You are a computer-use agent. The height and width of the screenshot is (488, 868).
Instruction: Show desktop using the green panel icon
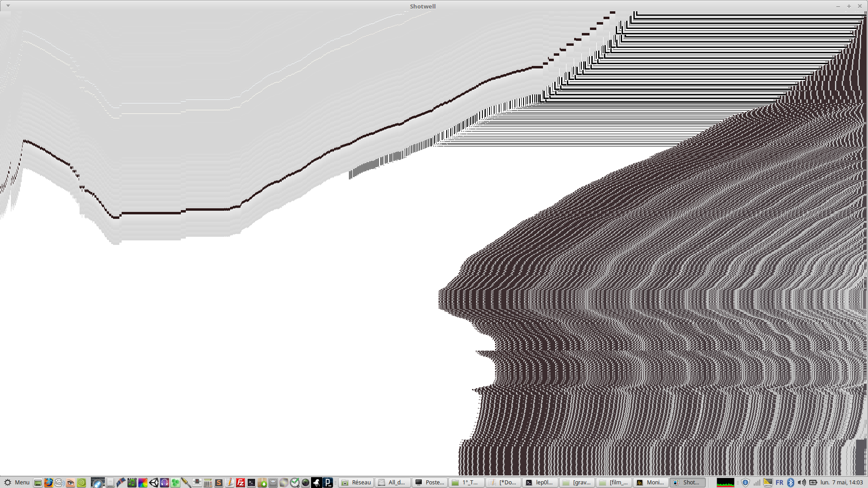(38, 482)
